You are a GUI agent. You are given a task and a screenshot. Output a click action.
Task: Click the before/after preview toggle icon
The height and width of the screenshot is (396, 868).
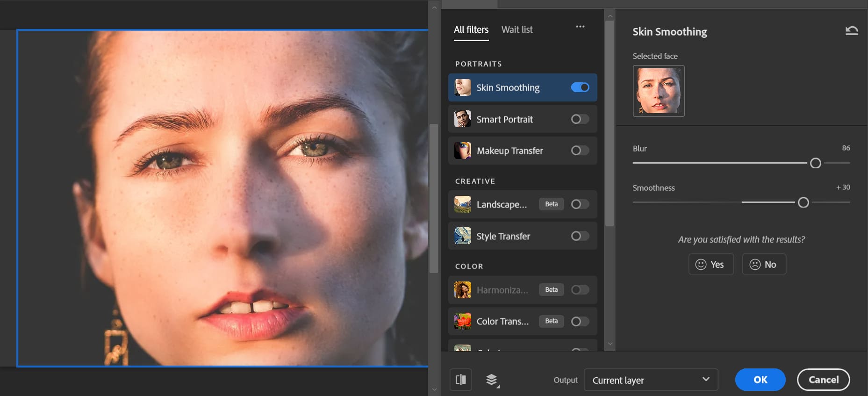coord(461,380)
